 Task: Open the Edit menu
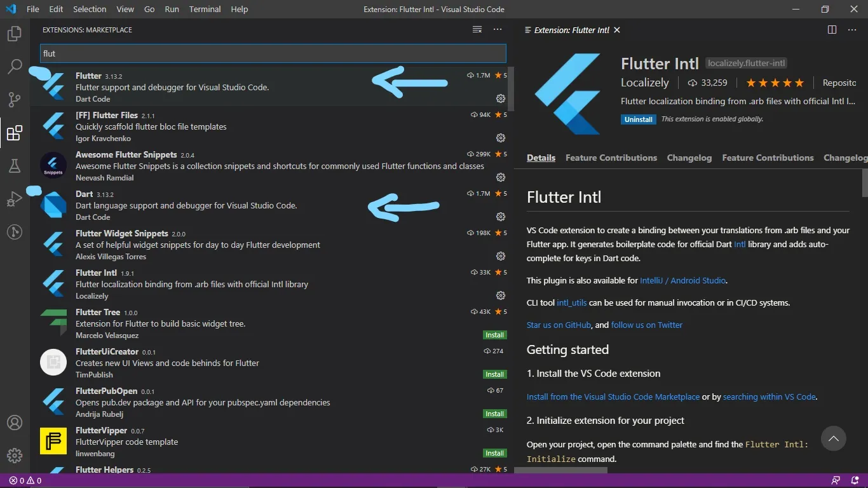click(56, 10)
